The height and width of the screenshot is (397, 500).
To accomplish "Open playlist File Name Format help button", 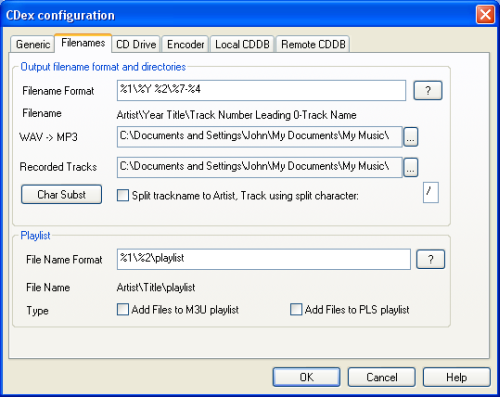I will [430, 259].
